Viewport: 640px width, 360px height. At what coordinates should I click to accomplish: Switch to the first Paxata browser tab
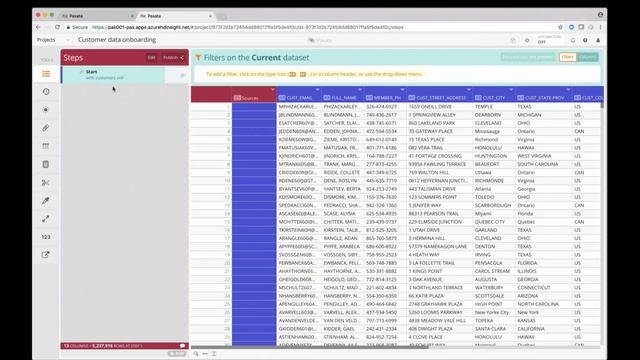pos(97,16)
